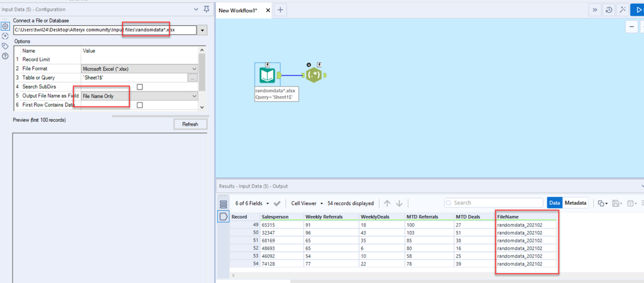Show messages list view in Results
Image resolution: width=644 pixels, height=283 pixels.
pyautogui.click(x=224, y=204)
